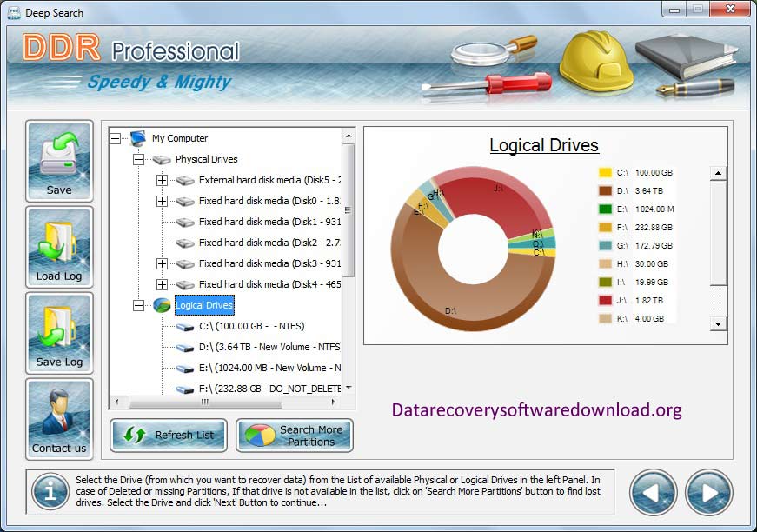Click the Disk4 hard disk icon

pyautogui.click(x=185, y=285)
